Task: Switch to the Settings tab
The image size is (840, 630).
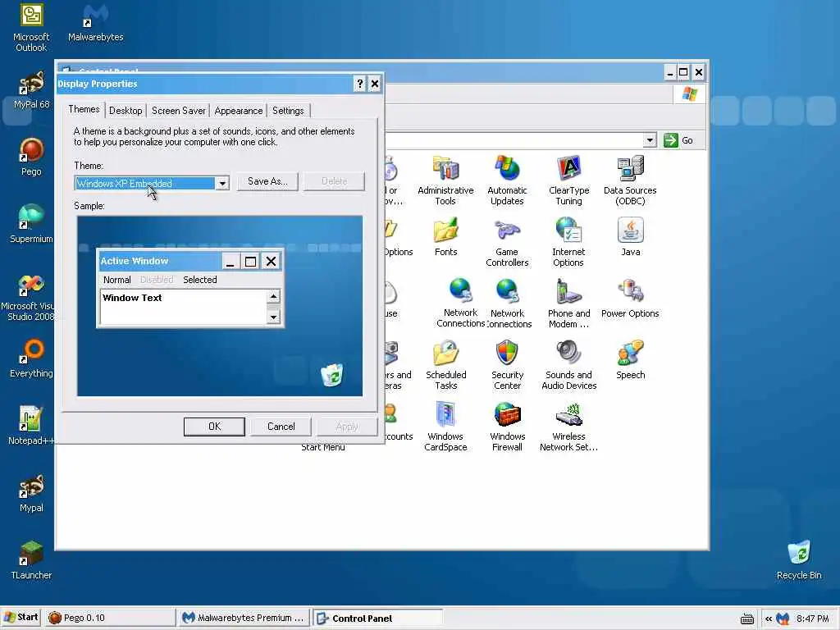Action: click(x=288, y=111)
